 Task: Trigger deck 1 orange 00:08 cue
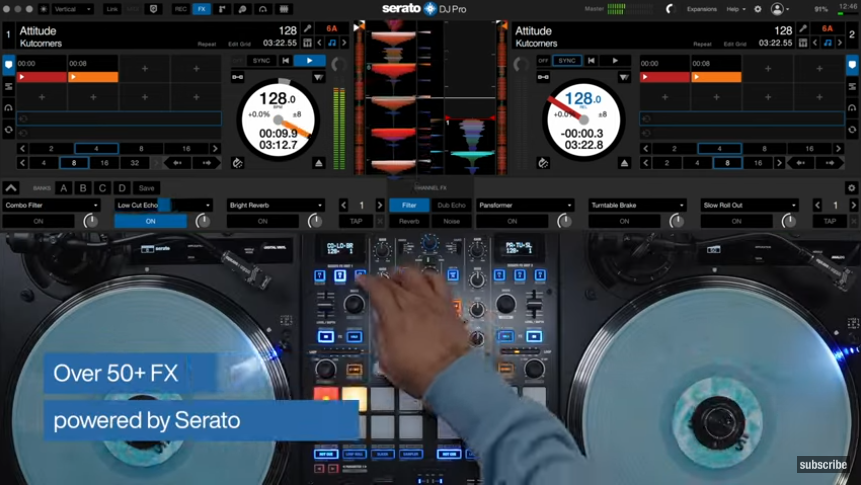[93, 77]
